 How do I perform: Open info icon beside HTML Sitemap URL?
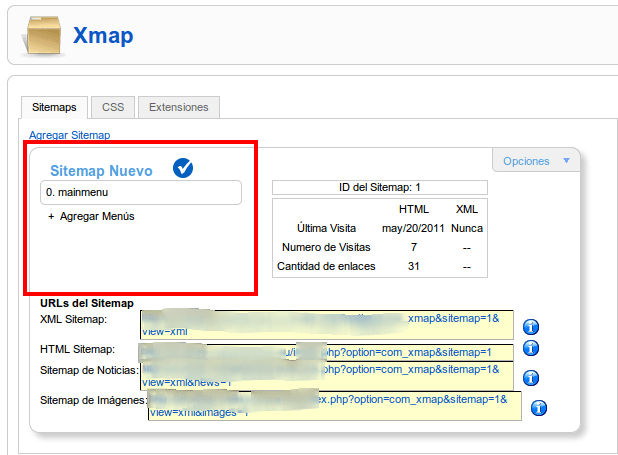tap(531, 348)
